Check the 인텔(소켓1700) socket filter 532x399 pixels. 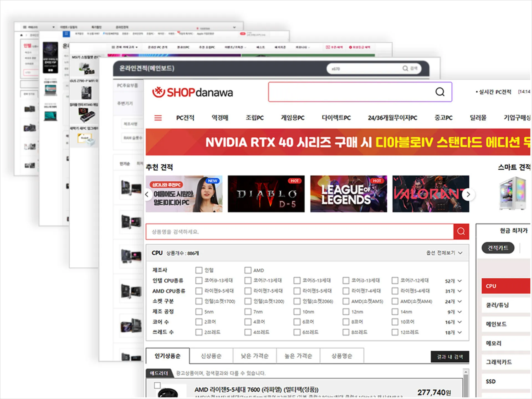click(x=199, y=301)
